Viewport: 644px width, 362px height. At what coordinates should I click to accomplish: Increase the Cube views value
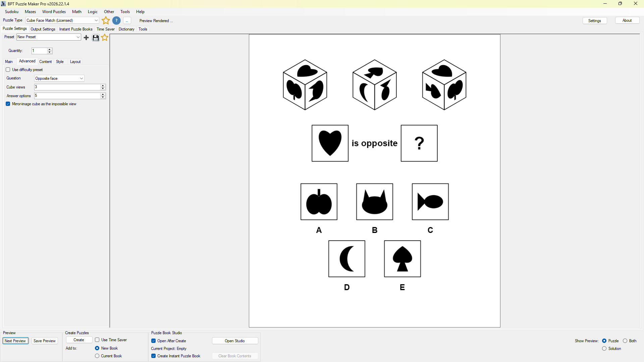click(103, 86)
